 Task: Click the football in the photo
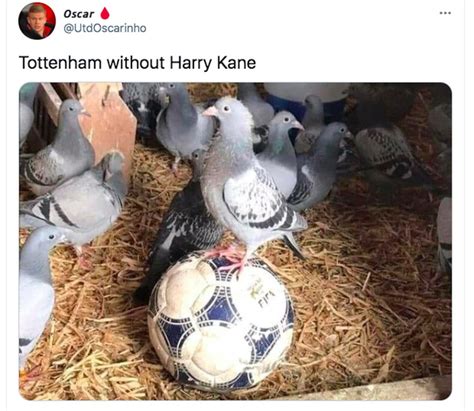(x=221, y=321)
